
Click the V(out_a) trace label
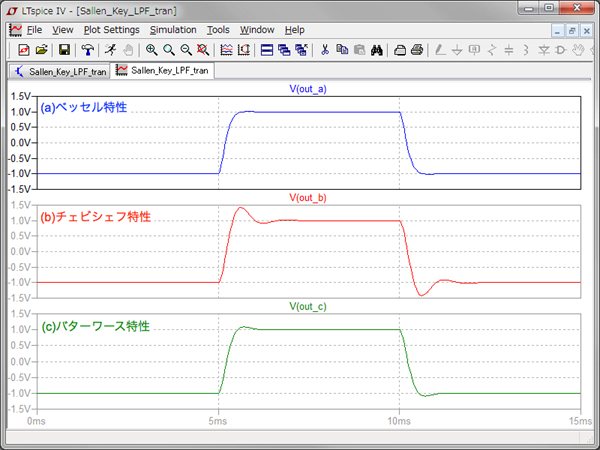(308, 90)
